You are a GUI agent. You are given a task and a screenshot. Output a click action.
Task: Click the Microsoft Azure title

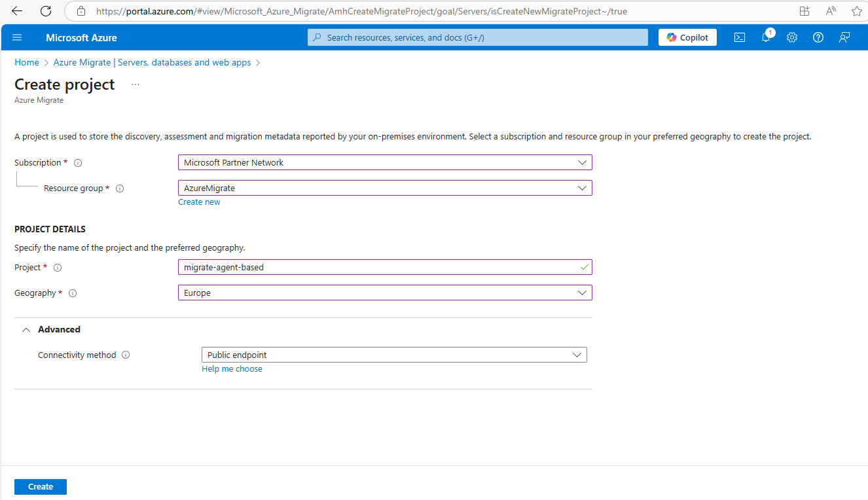(x=81, y=37)
